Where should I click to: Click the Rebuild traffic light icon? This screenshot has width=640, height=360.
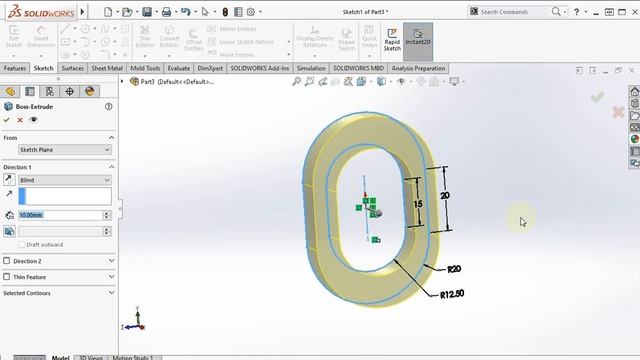[225, 12]
